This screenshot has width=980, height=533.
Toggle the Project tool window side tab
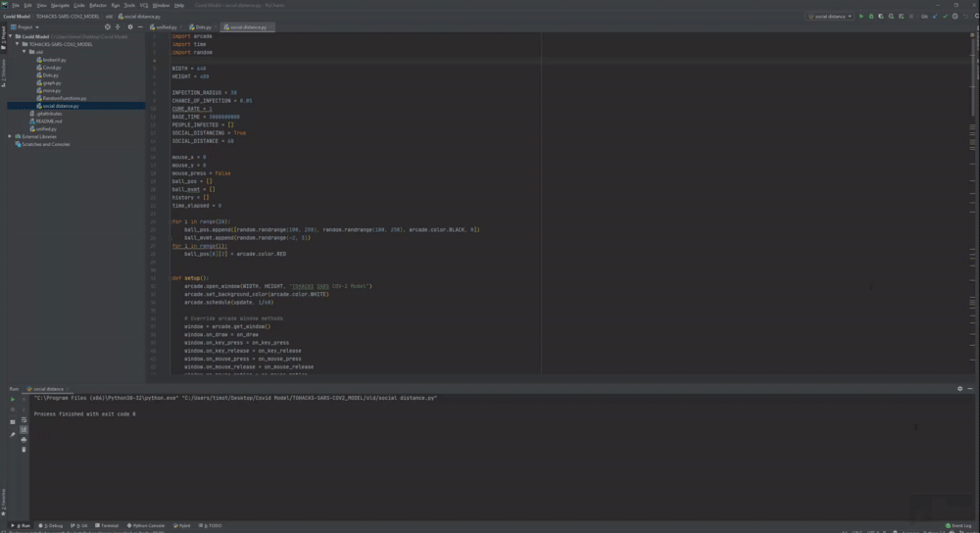(4, 37)
